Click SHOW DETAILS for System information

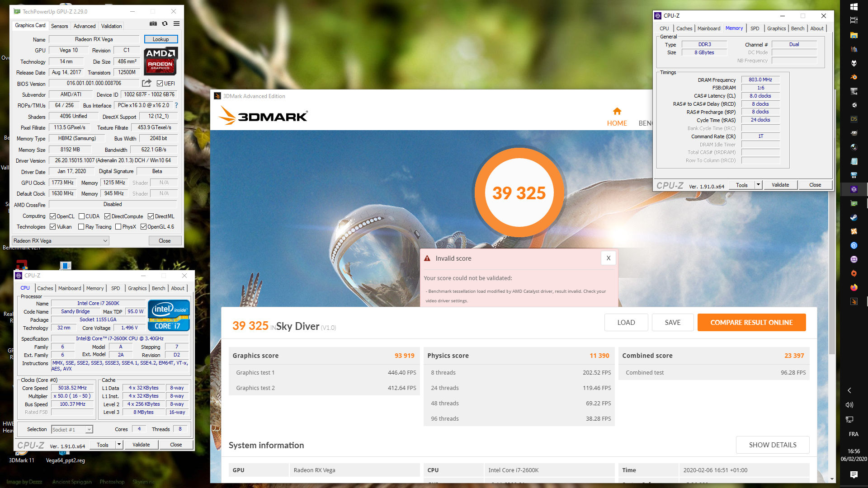tap(773, 445)
